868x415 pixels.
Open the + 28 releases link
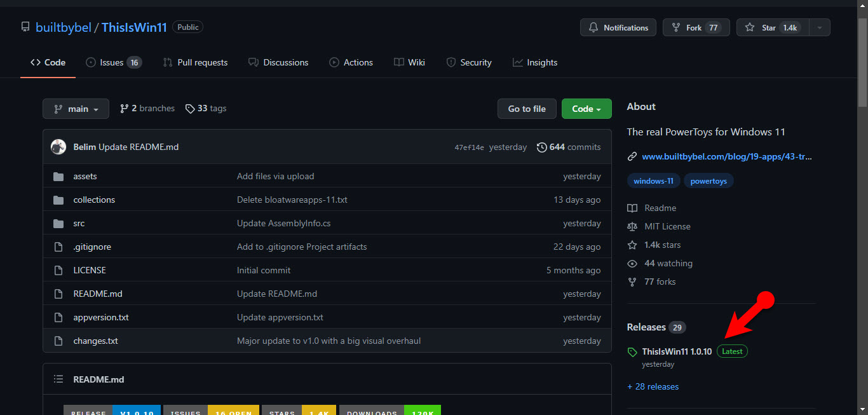pos(653,386)
